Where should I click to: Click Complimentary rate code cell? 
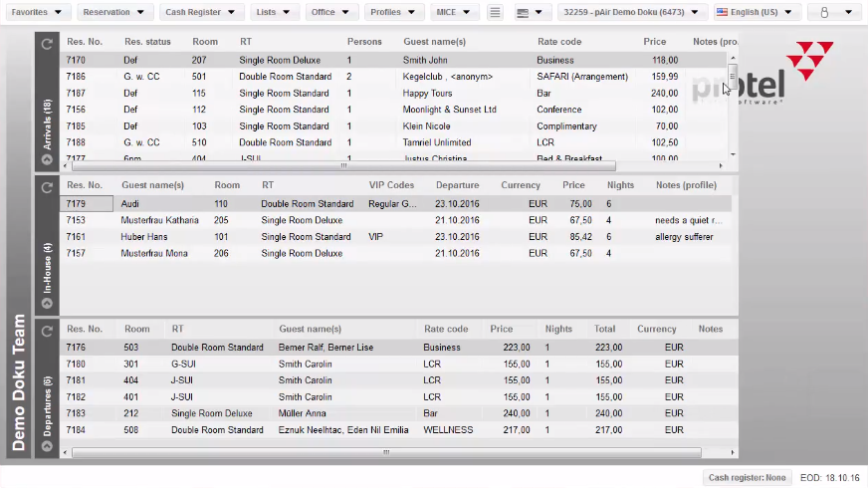[x=566, y=125]
